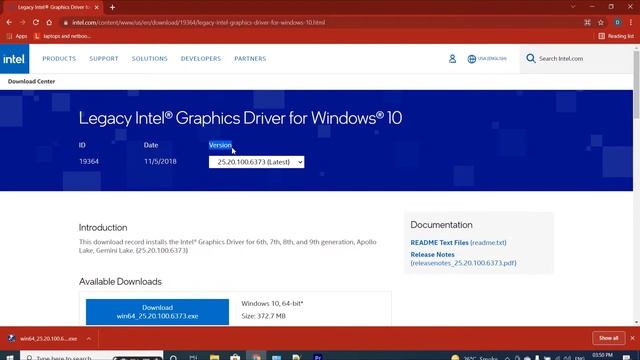
Task: Close the Legacy Intel Graphics Driver tab
Action: click(97, 7)
